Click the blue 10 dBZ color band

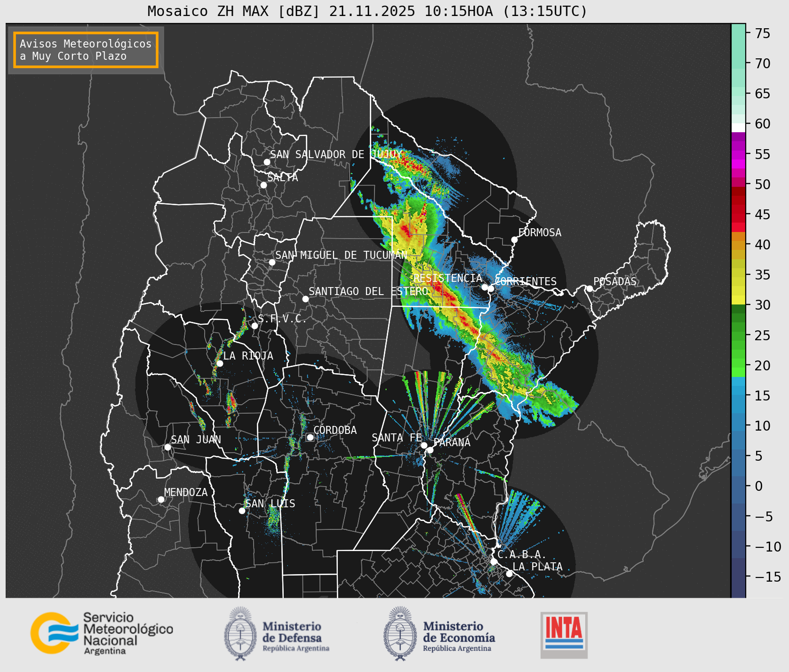point(738,426)
